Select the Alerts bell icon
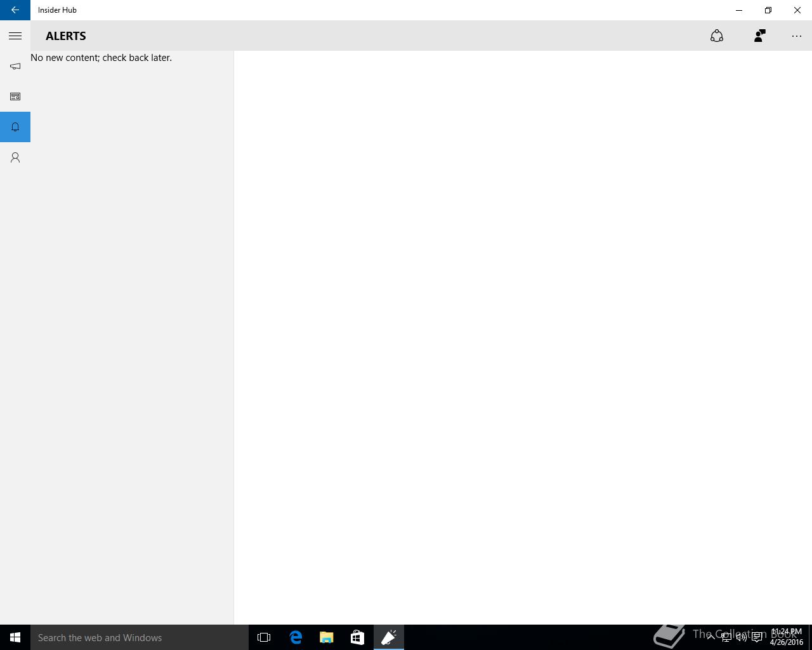 15,127
